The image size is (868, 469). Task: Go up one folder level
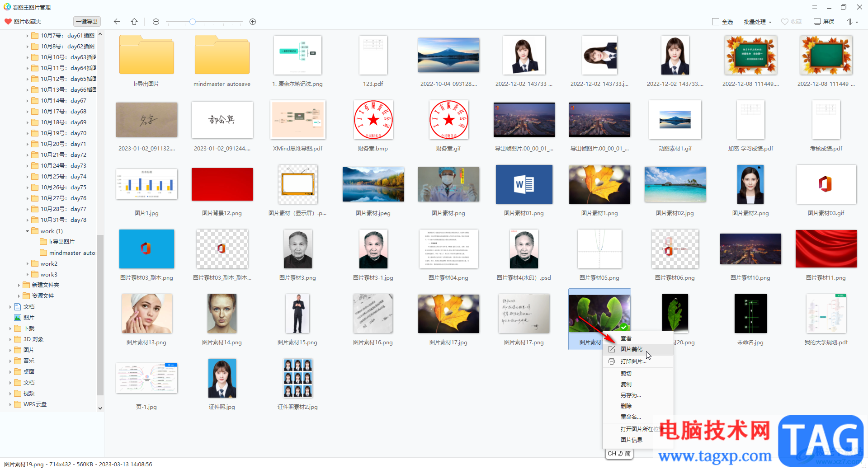(x=134, y=22)
